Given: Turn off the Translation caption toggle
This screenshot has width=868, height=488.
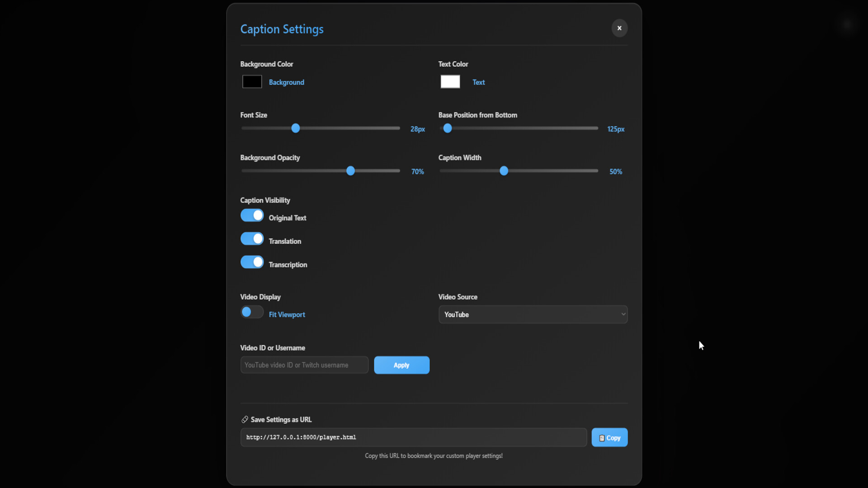Looking at the screenshot, I should pyautogui.click(x=252, y=239).
